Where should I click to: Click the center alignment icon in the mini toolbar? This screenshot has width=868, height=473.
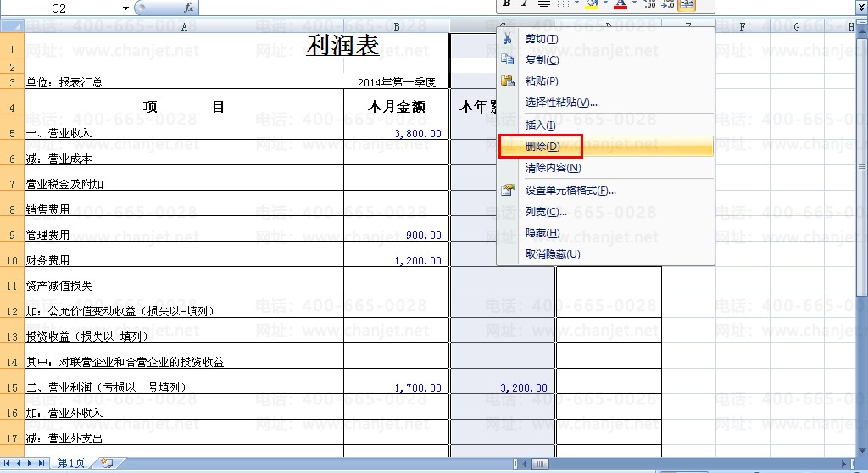click(x=544, y=4)
